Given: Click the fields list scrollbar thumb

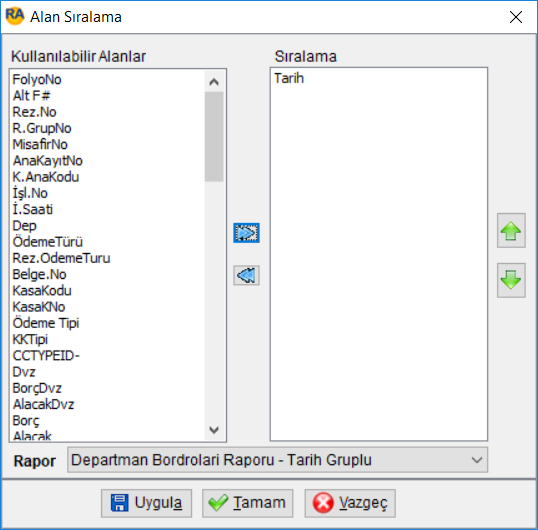Looking at the screenshot, I should 214,137.
